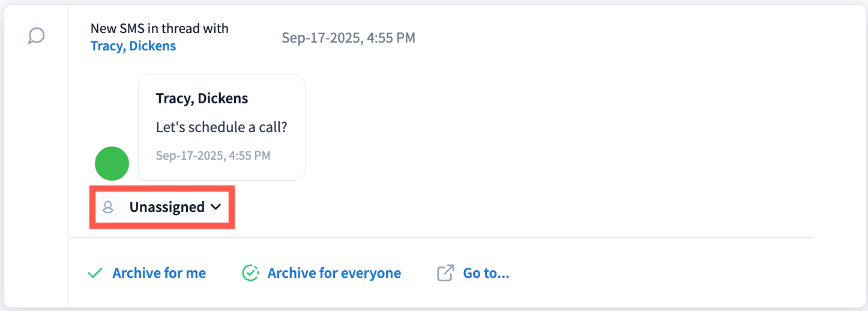Image resolution: width=868 pixels, height=311 pixels.
Task: Click the timestamp inside the message bubble
Action: [x=213, y=155]
